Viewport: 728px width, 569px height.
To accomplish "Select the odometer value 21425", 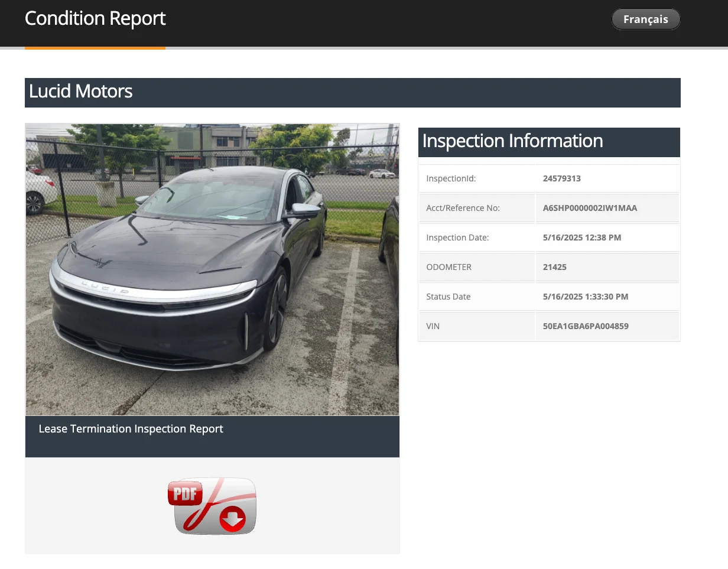I will [x=555, y=267].
